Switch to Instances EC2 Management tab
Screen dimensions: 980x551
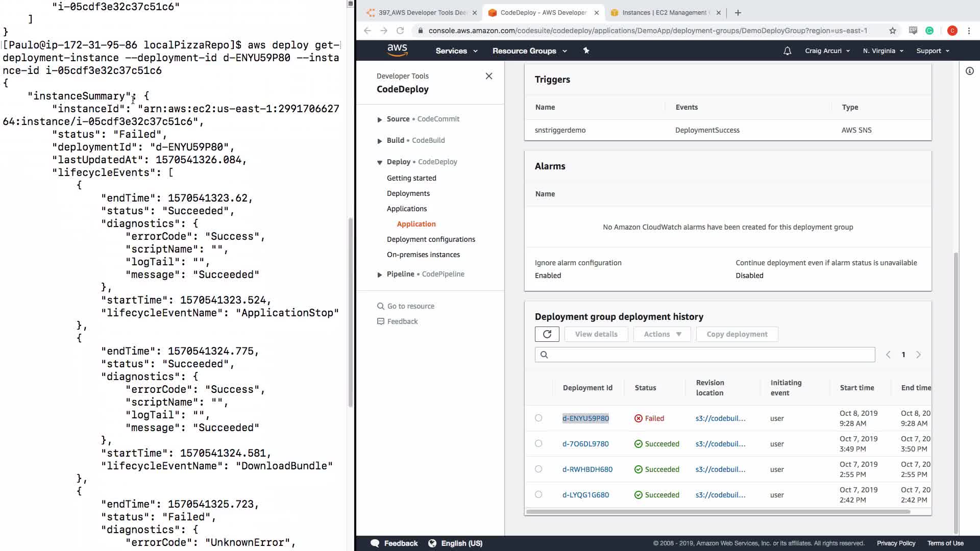[664, 13]
